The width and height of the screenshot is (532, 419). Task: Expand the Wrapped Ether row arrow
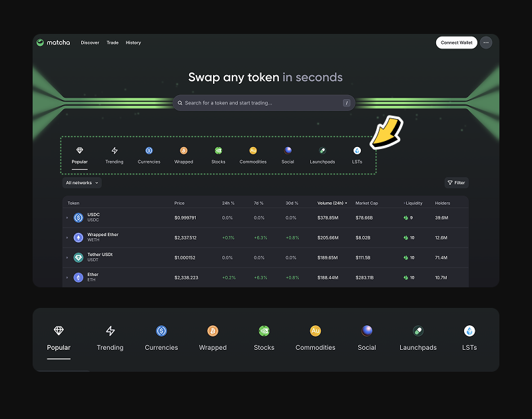tap(67, 237)
